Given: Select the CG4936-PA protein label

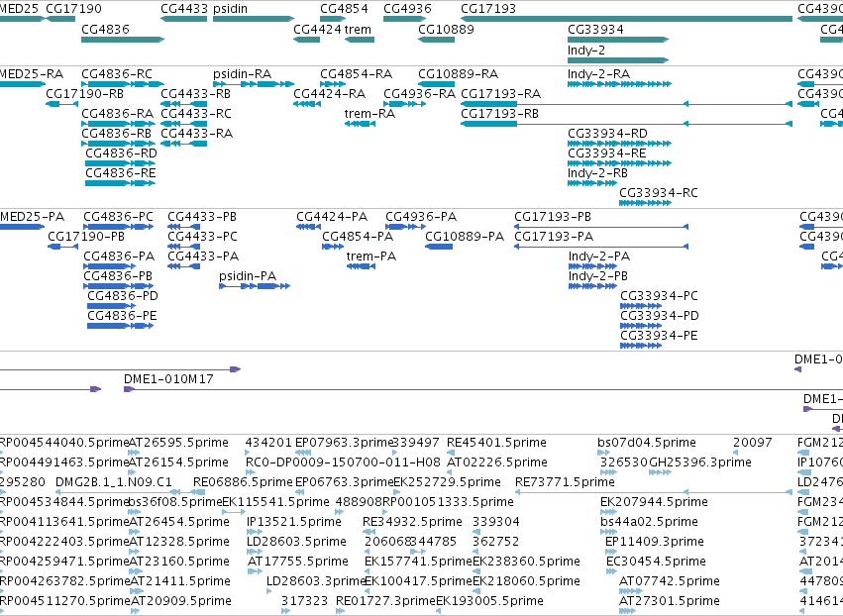Looking at the screenshot, I should [421, 217].
